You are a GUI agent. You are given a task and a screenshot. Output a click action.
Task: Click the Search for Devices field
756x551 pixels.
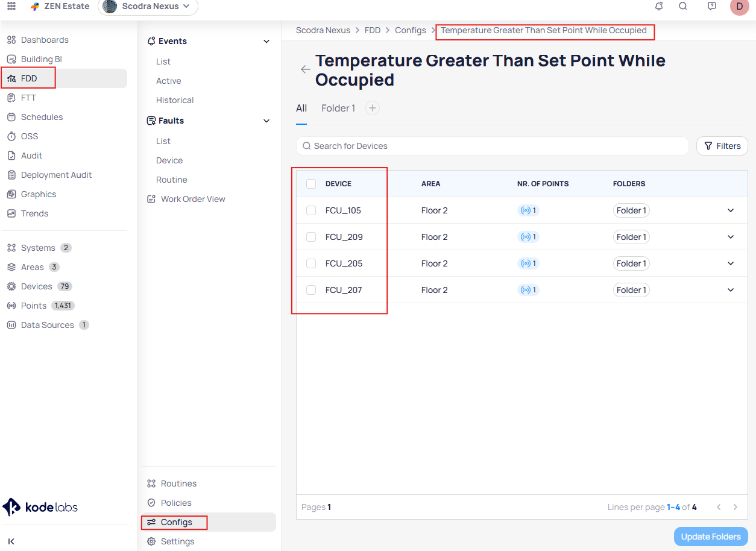(x=492, y=146)
